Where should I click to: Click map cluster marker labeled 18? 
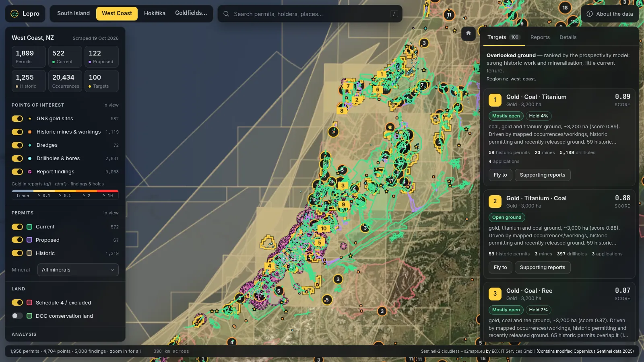click(x=565, y=8)
